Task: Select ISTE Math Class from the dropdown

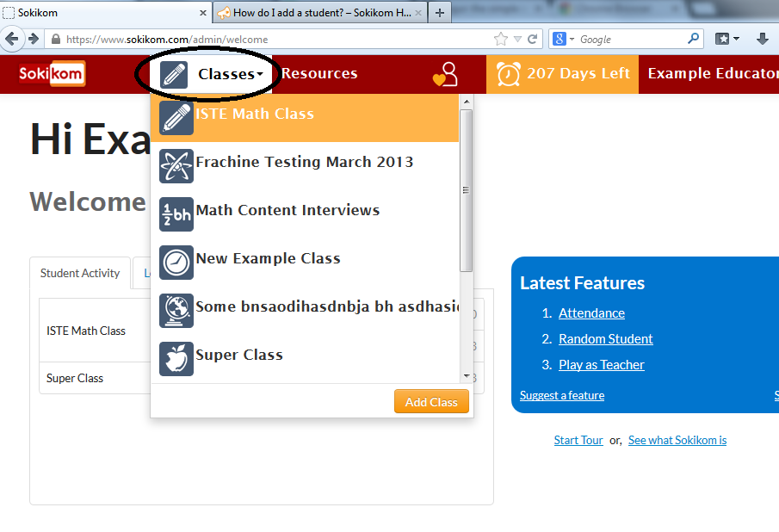Action: (305, 118)
